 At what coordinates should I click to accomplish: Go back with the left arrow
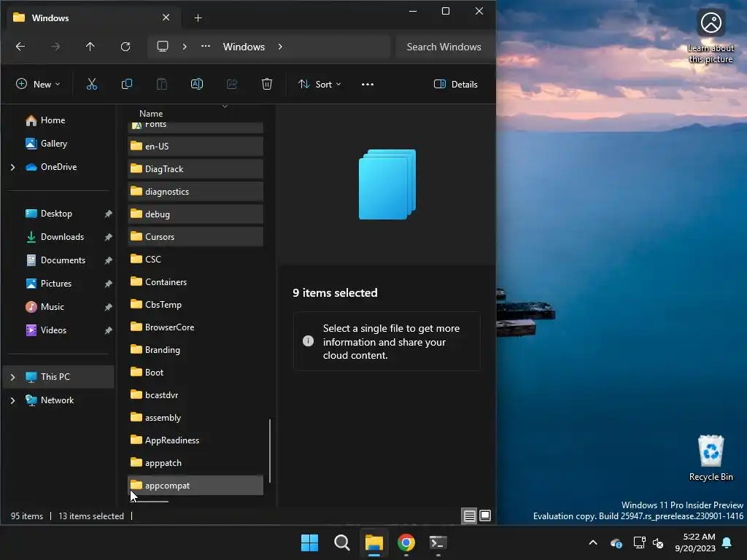pos(20,47)
